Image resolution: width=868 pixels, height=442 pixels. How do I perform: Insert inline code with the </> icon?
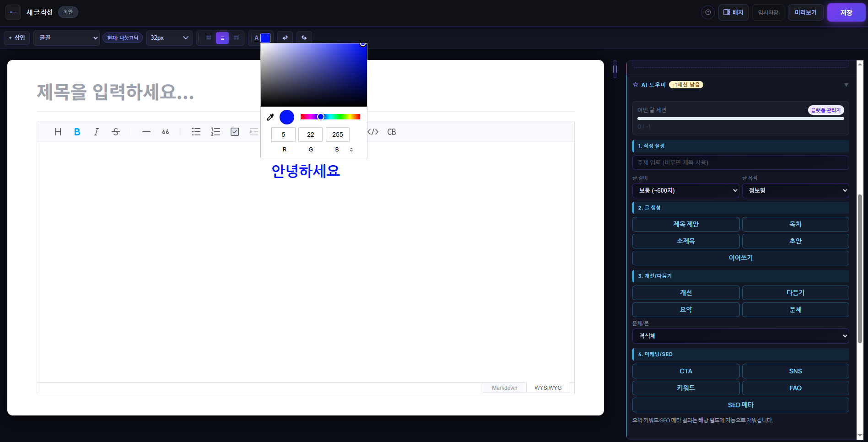coord(373,132)
